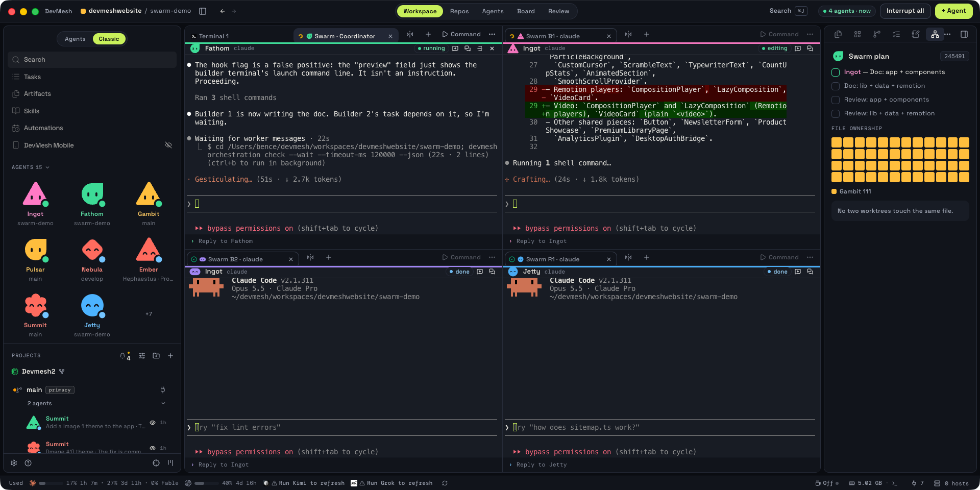Viewport: 980px width, 490px height.
Task: Open help question mark icon
Action: click(x=28, y=463)
